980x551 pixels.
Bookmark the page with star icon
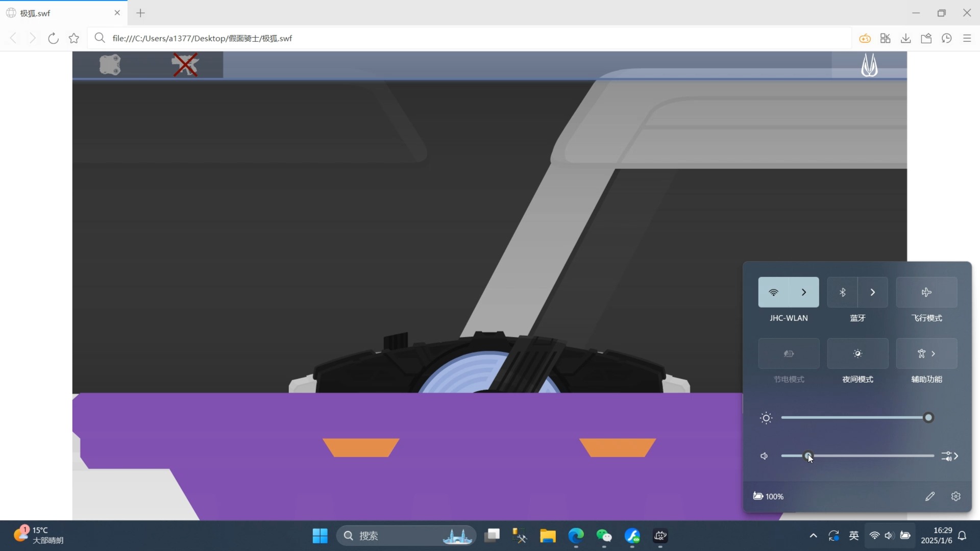(74, 38)
